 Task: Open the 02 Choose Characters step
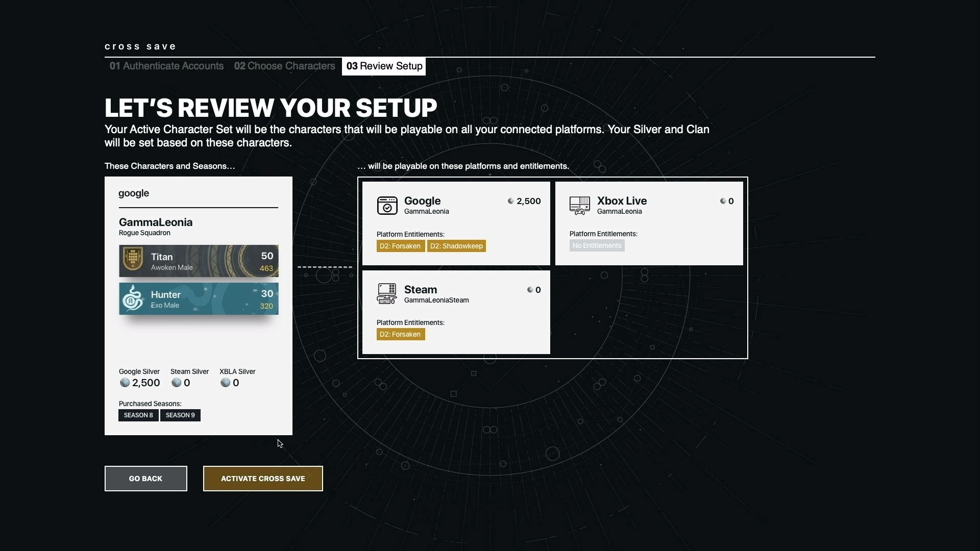[284, 66]
